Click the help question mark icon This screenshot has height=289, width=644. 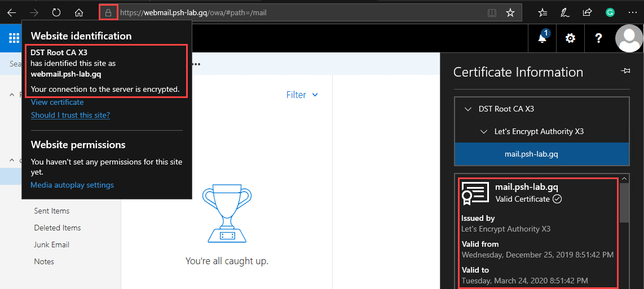[599, 38]
